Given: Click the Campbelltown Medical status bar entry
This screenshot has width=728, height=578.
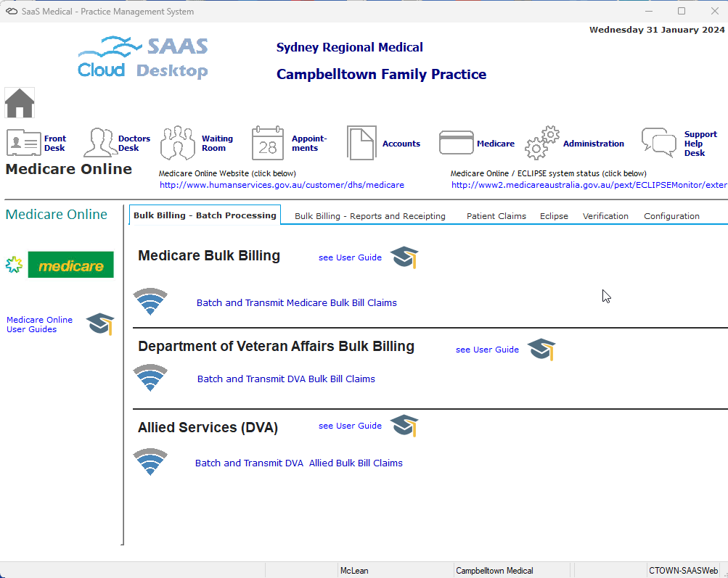Looking at the screenshot, I should 494,571.
